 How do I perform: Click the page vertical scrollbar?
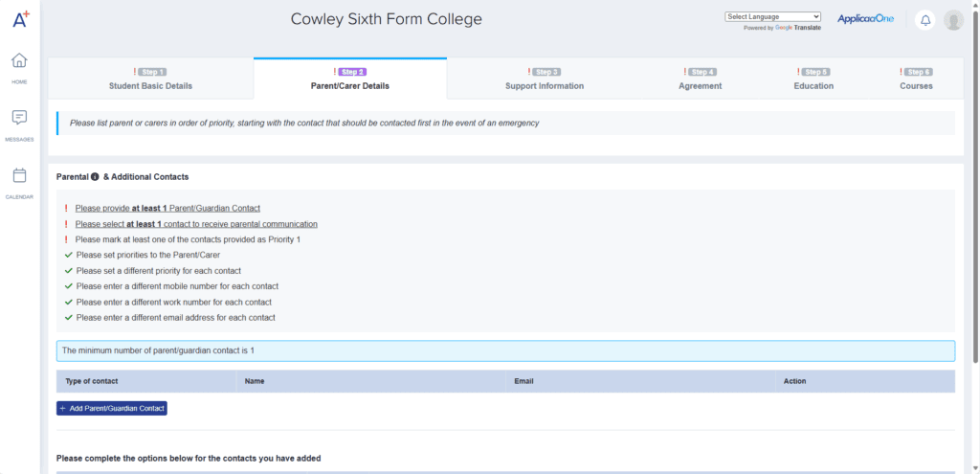point(975,192)
